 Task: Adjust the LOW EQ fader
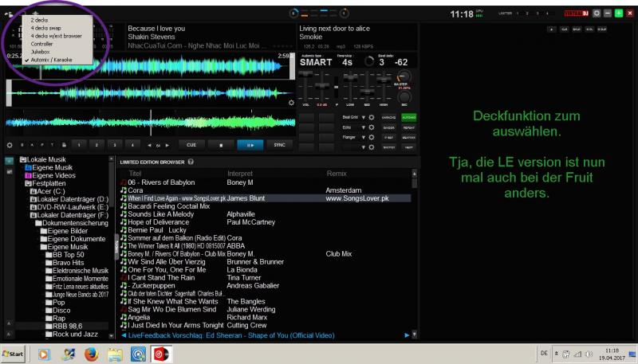pyautogui.click(x=350, y=76)
